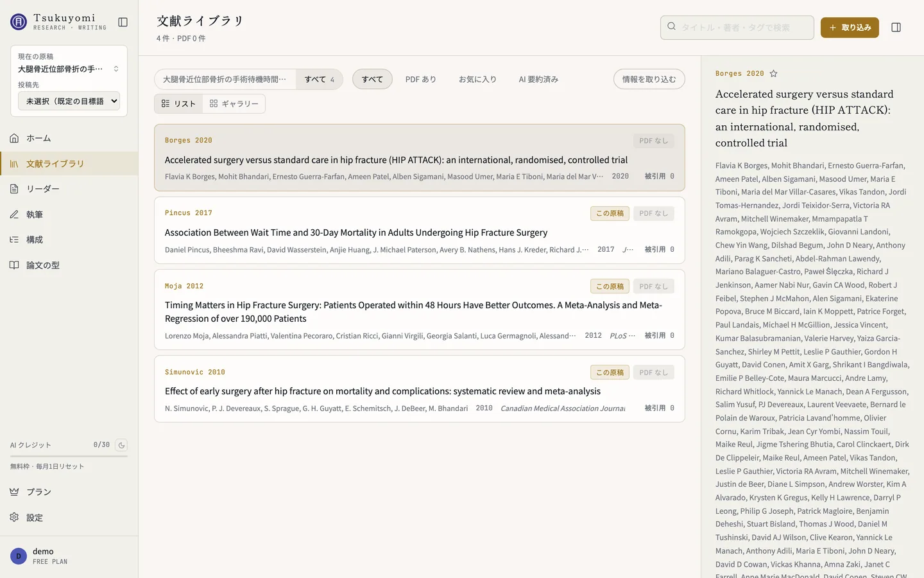Open the Simunovic 2010 reference card

[420, 389]
